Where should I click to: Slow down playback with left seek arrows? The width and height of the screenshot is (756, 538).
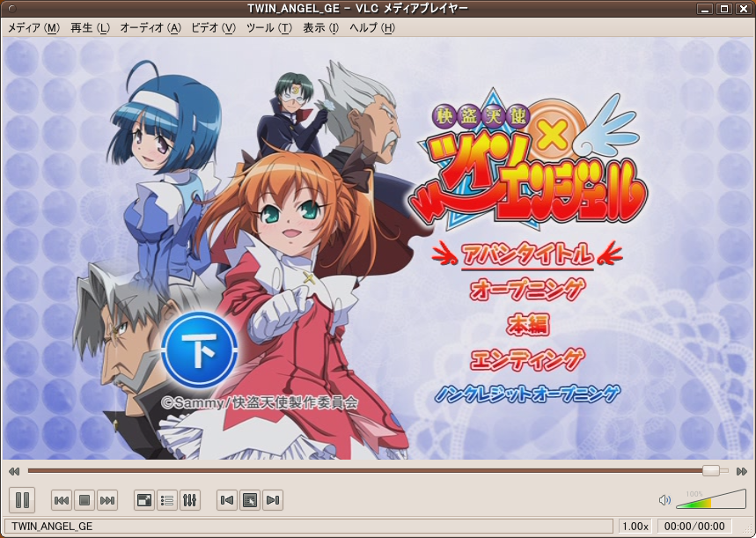click(x=14, y=471)
